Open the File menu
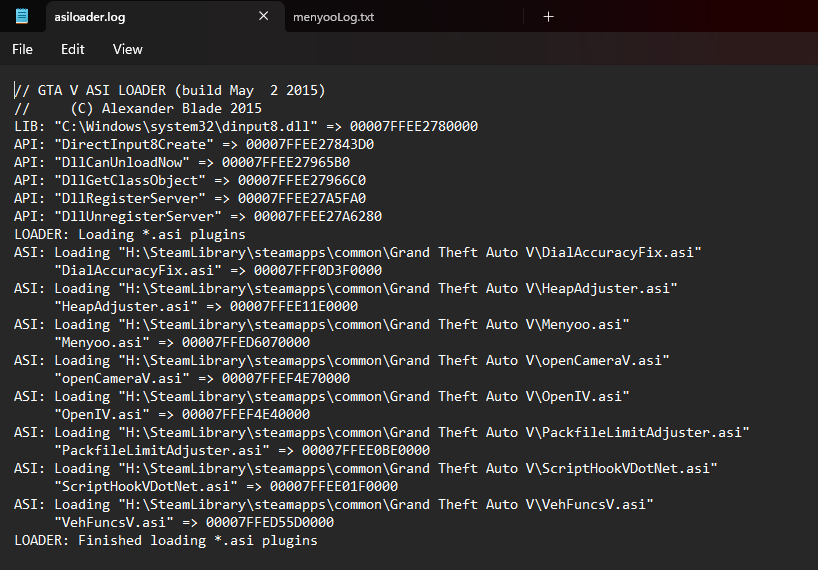This screenshot has width=818, height=570. (22, 49)
